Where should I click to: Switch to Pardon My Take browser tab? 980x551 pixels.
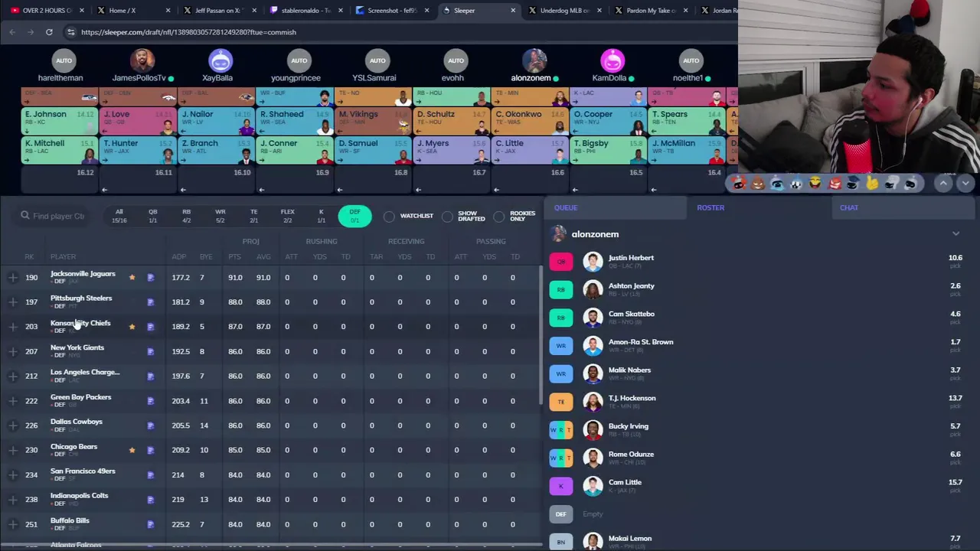pyautogui.click(x=652, y=11)
